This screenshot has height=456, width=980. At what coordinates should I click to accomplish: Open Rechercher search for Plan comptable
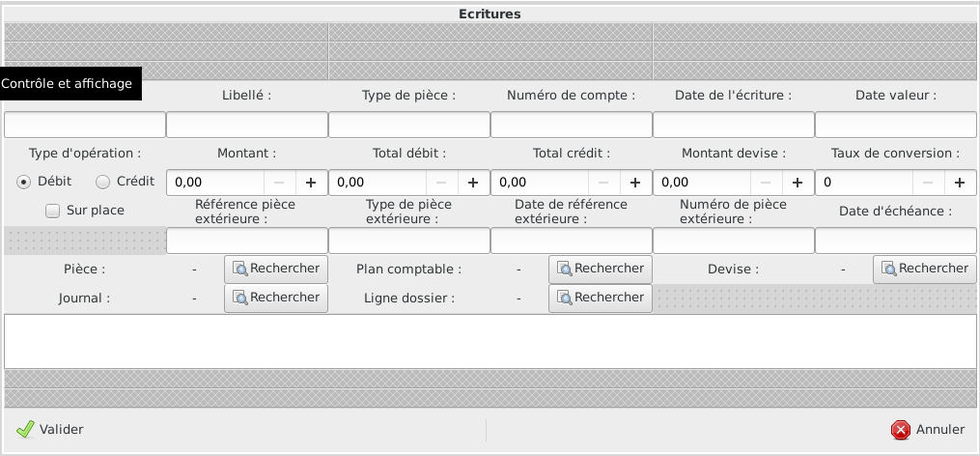pyautogui.click(x=601, y=270)
